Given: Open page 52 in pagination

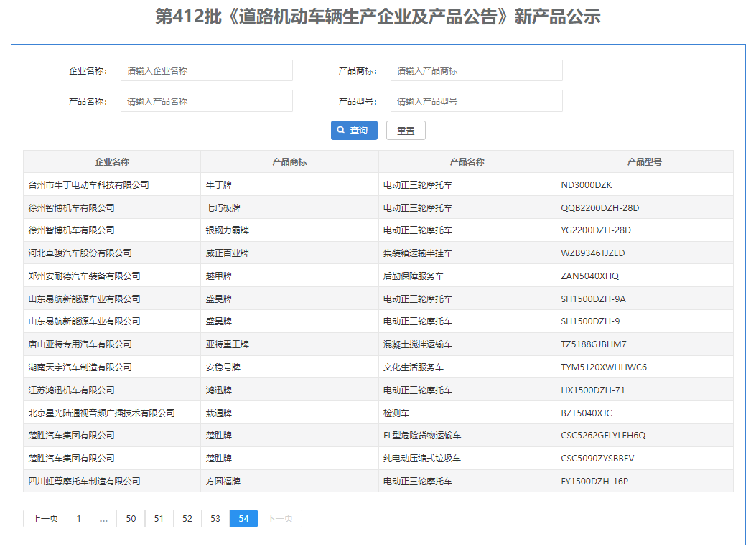Looking at the screenshot, I should [187, 518].
